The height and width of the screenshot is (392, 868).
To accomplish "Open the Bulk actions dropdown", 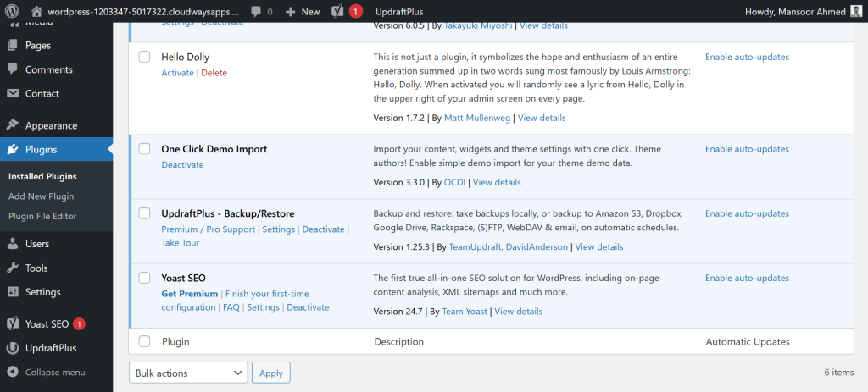I will [x=188, y=373].
